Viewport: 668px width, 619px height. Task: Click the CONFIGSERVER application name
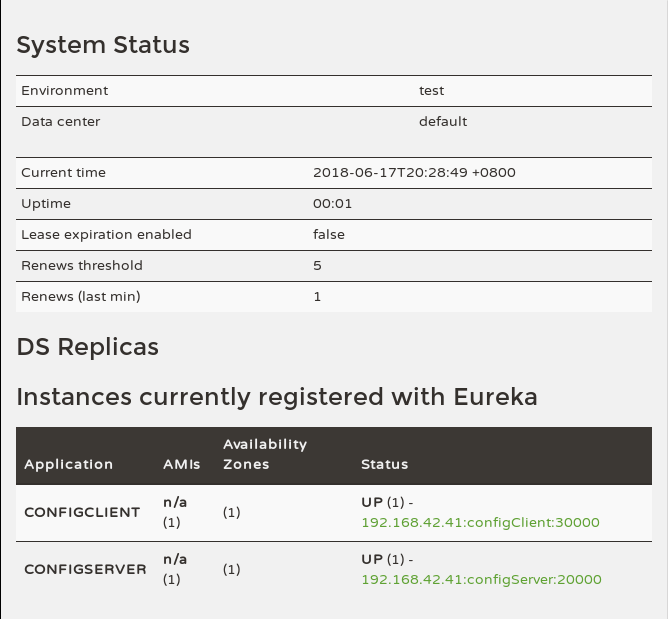point(85,569)
